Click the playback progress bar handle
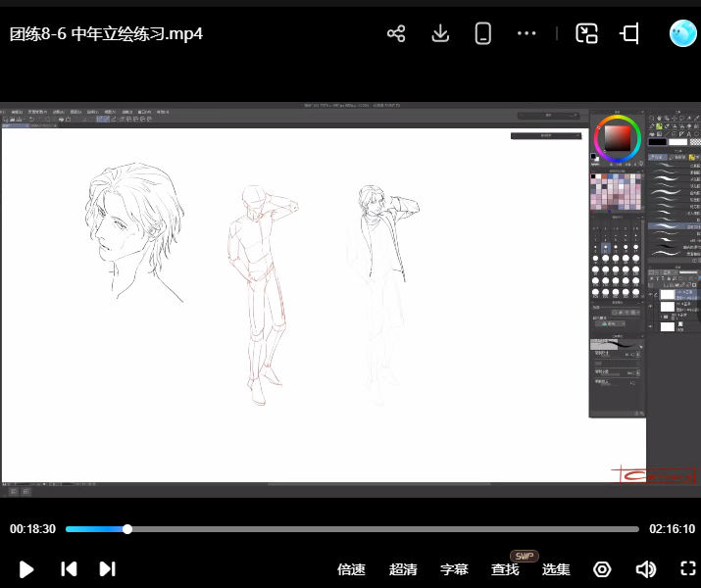Screen dimensions: 701x588 [x=127, y=529]
